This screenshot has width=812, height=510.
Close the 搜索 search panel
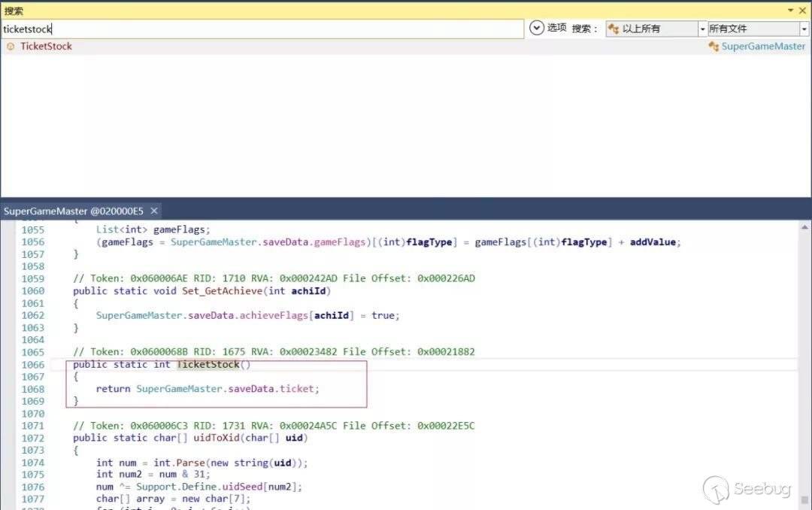point(804,11)
